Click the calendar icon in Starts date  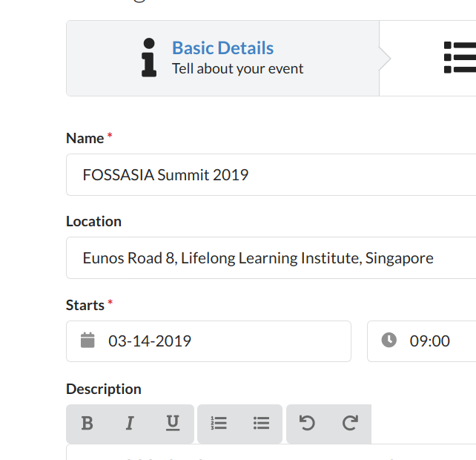pyautogui.click(x=88, y=341)
